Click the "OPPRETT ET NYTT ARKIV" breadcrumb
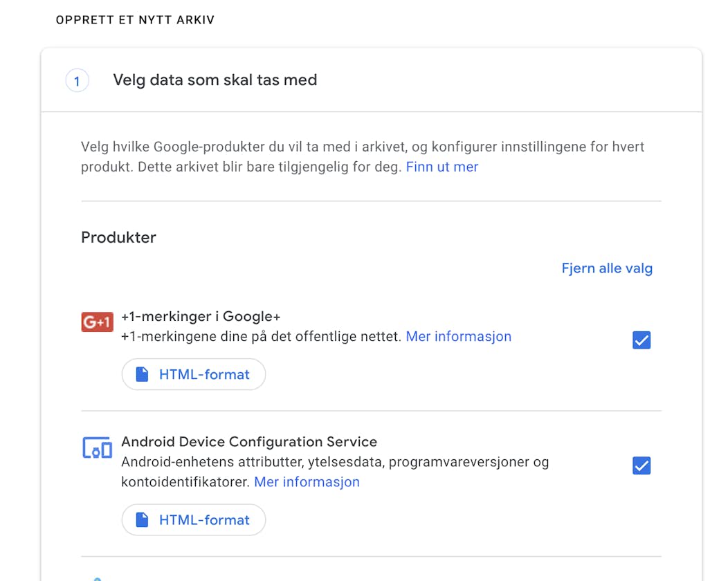Image resolution: width=728 pixels, height=581 pixels. point(134,20)
